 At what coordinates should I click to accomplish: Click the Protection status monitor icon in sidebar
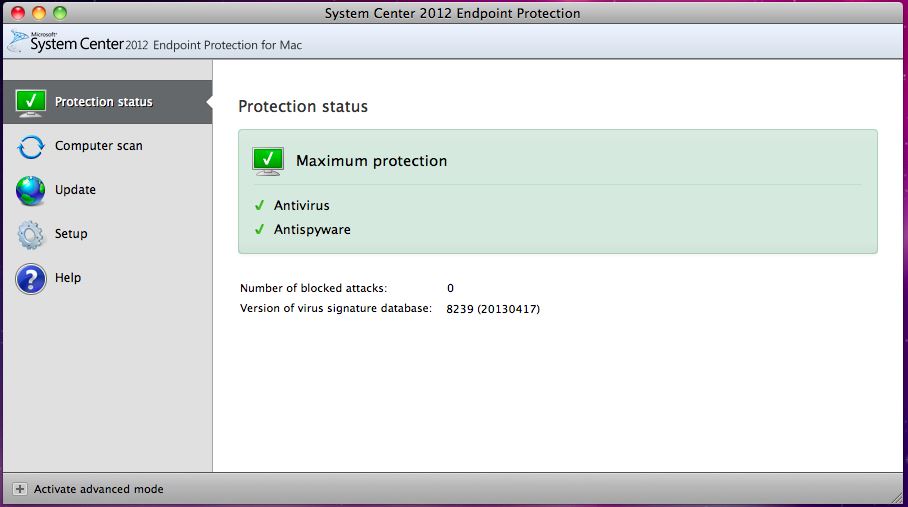(31, 104)
